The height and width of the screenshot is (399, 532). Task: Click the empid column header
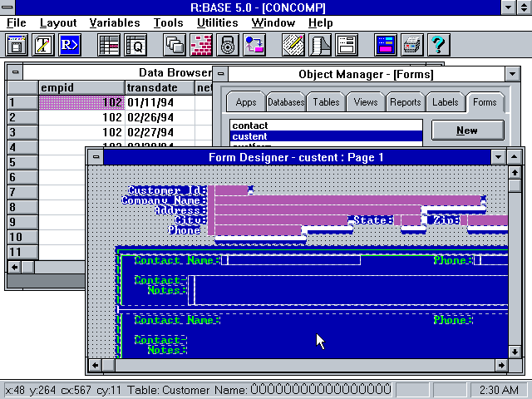(81, 88)
